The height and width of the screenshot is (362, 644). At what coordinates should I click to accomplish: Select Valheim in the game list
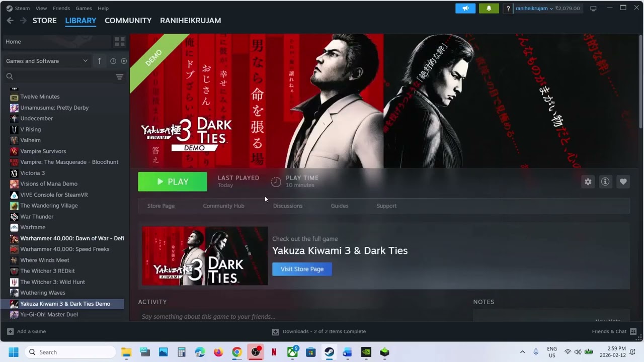[30, 140]
